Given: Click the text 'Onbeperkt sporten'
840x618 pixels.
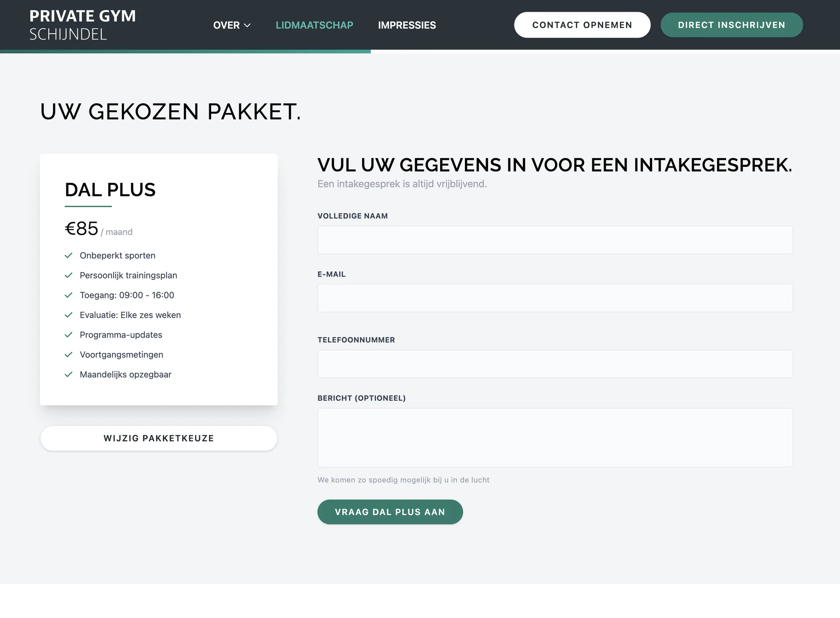Looking at the screenshot, I should (118, 255).
